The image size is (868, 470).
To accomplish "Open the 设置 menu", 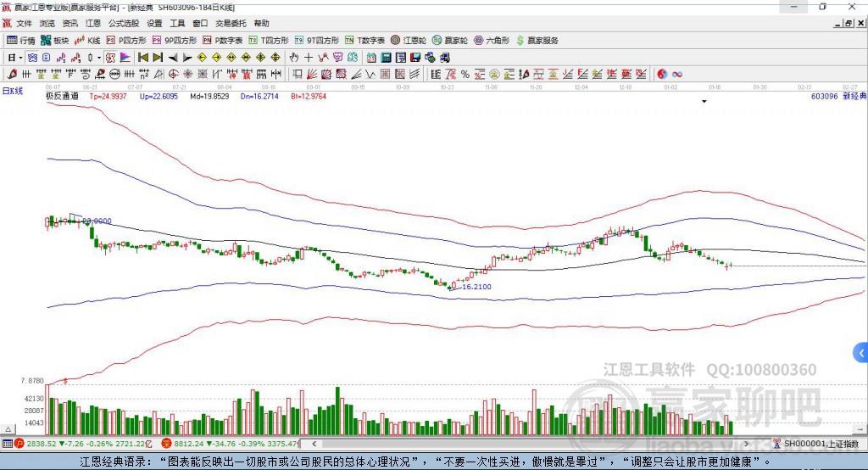I will pyautogui.click(x=154, y=23).
